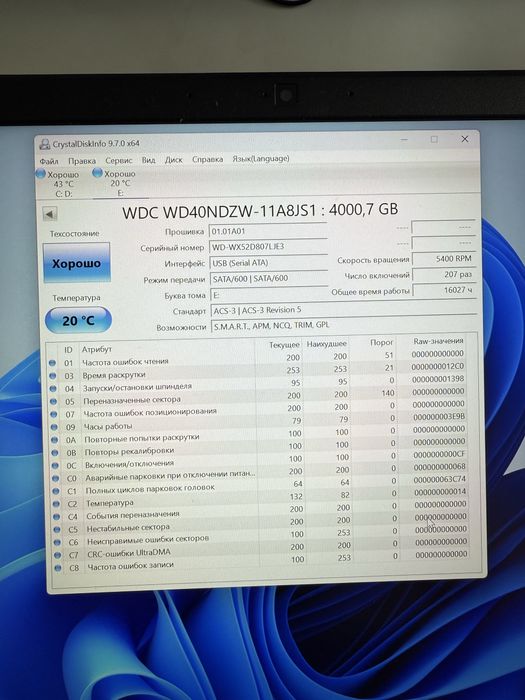Select the Частота ошибок чтения row
The width and height of the screenshot is (525, 700).
click(x=258, y=358)
